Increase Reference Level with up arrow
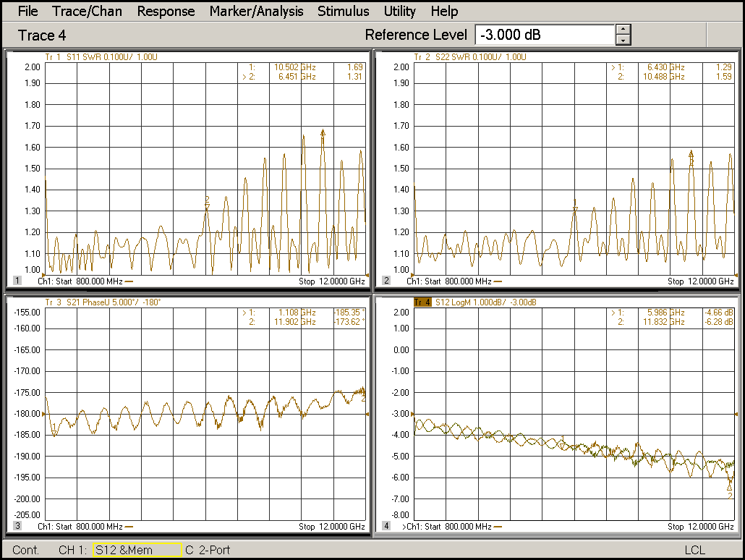The width and height of the screenshot is (745, 560). coord(623,30)
